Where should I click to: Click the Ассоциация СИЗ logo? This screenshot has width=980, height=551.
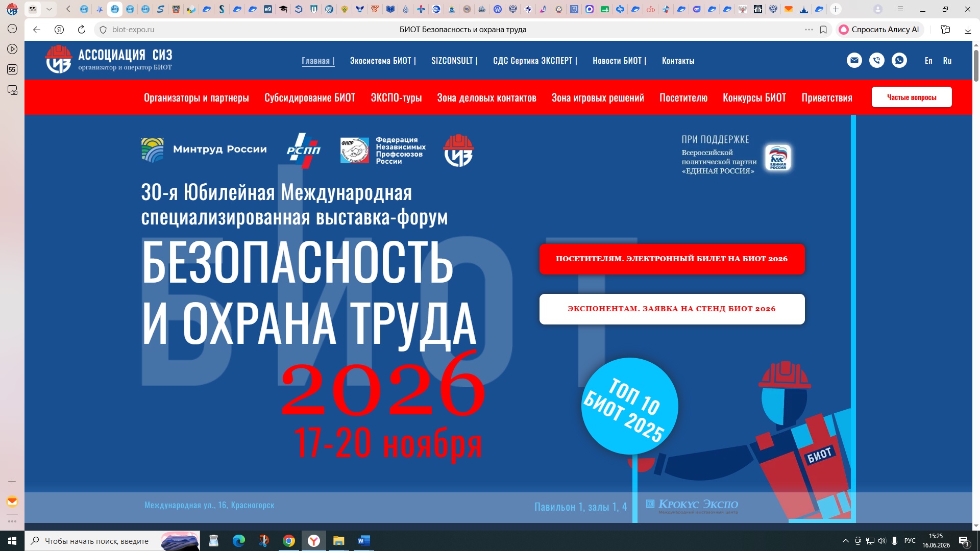coord(109,60)
